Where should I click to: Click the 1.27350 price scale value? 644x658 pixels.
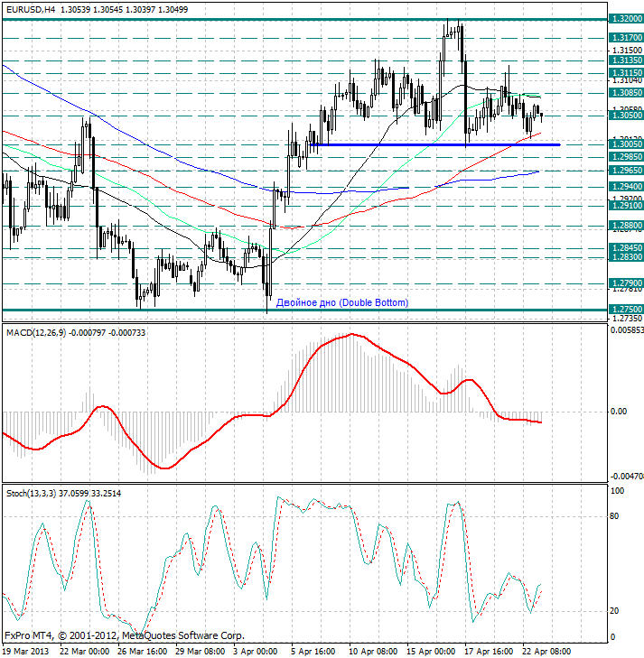(627, 319)
